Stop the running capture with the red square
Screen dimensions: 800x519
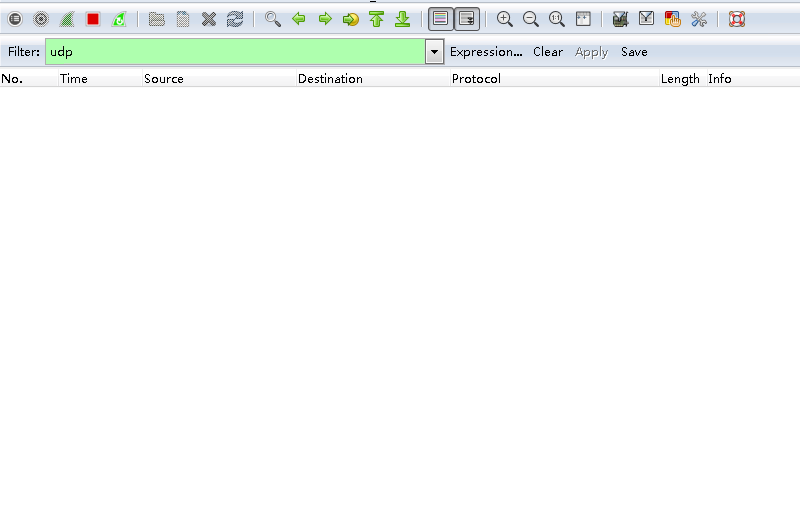[x=93, y=19]
